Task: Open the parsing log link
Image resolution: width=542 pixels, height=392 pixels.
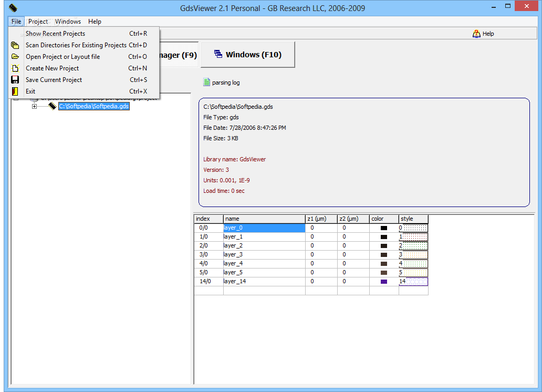Action: (226, 82)
